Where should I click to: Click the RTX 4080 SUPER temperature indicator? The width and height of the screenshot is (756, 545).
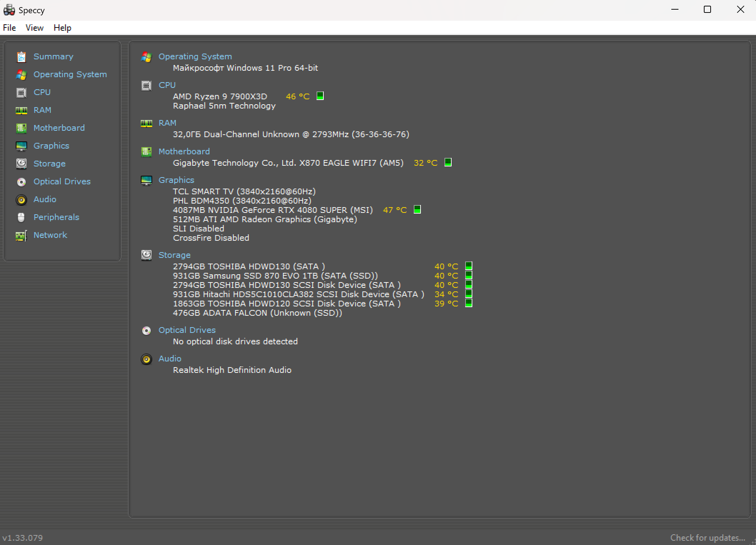point(417,209)
